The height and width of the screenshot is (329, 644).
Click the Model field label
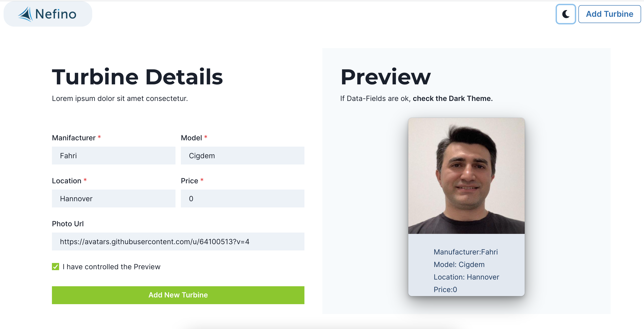191,138
